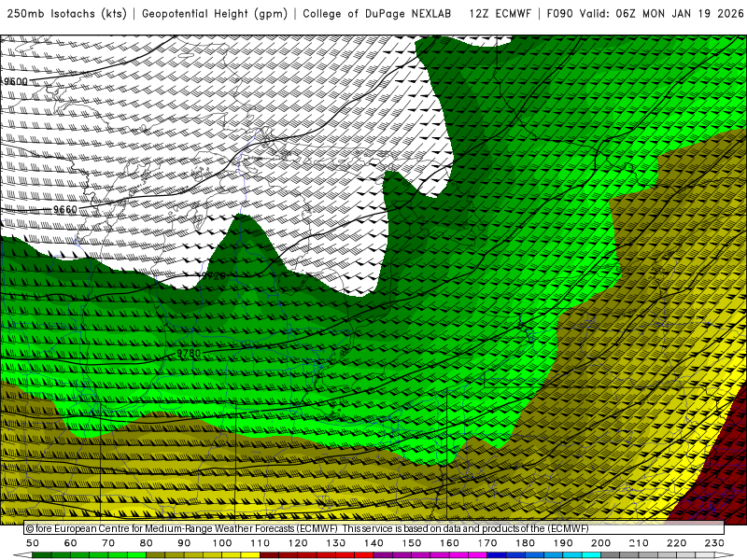Viewport: 747px width, 560px height.
Task: Click the "250mb Isotachs (kts)" title text
Action: 66,14
